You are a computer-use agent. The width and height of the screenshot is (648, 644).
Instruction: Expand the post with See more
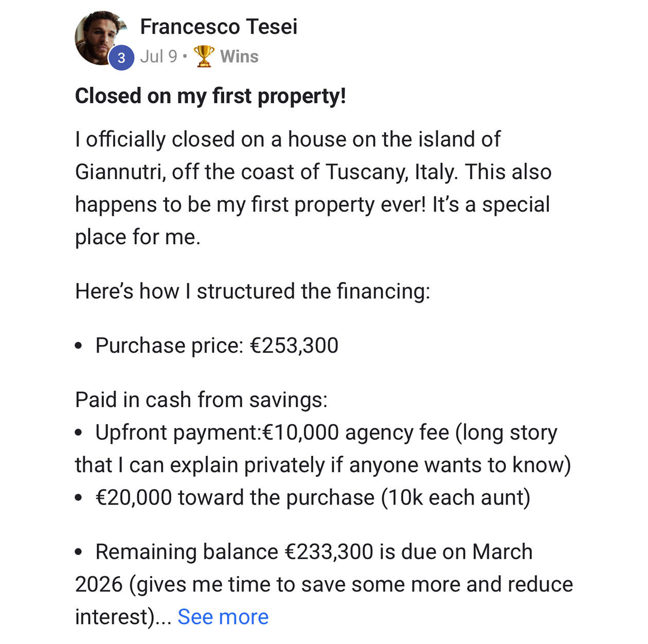[223, 617]
